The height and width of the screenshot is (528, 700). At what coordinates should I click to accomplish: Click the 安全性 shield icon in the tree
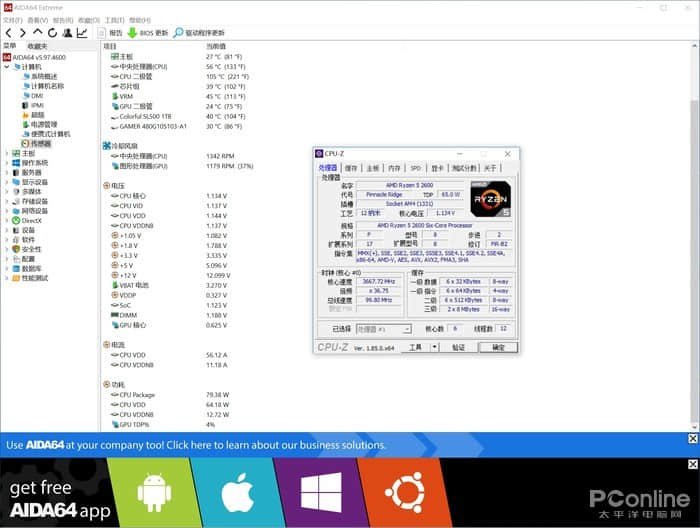[16, 249]
